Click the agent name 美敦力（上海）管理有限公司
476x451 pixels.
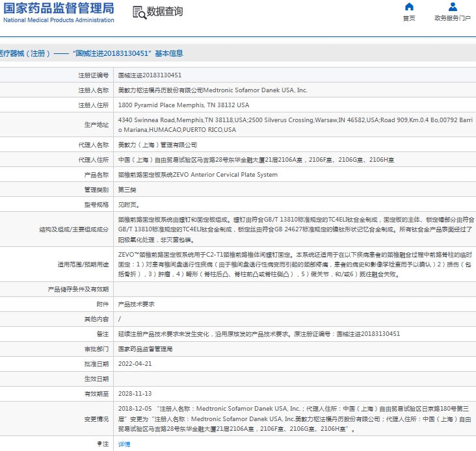[157, 145]
